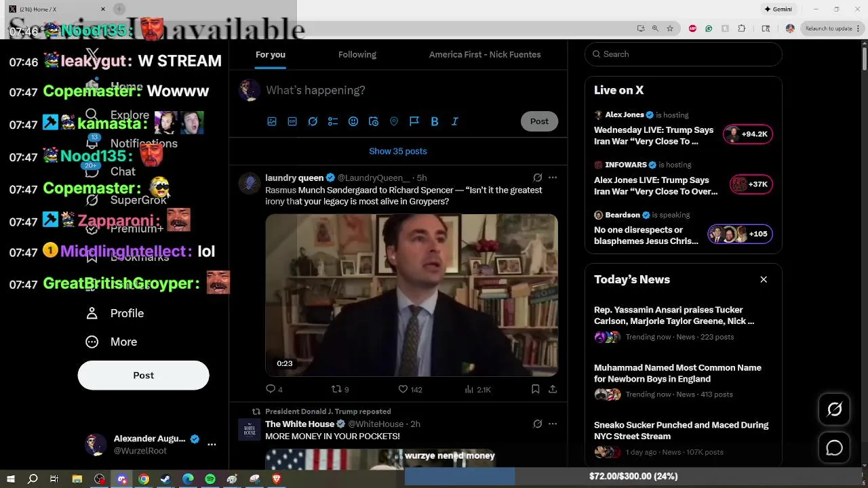The width and height of the screenshot is (868, 488).
Task: Repost laundry queen's post
Action: (340, 389)
